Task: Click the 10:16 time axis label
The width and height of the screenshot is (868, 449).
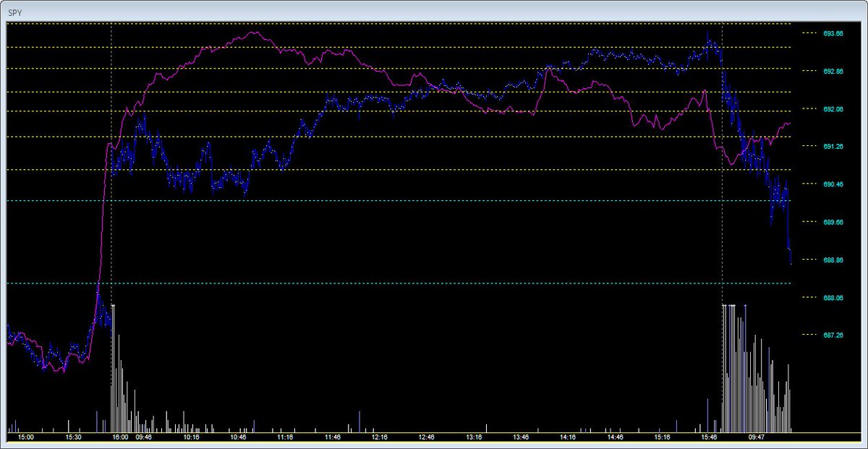Action: click(x=191, y=437)
